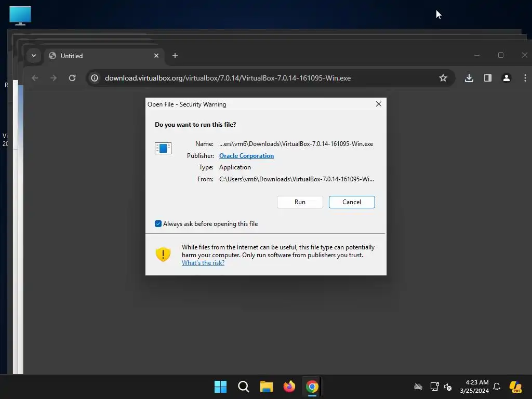Minimize the Chrome window
532x399 pixels.
click(x=477, y=55)
